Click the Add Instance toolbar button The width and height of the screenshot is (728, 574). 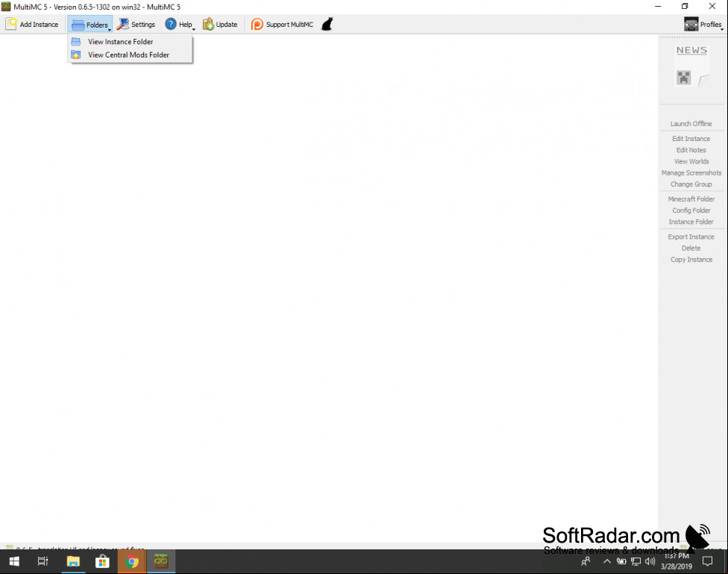(x=33, y=24)
